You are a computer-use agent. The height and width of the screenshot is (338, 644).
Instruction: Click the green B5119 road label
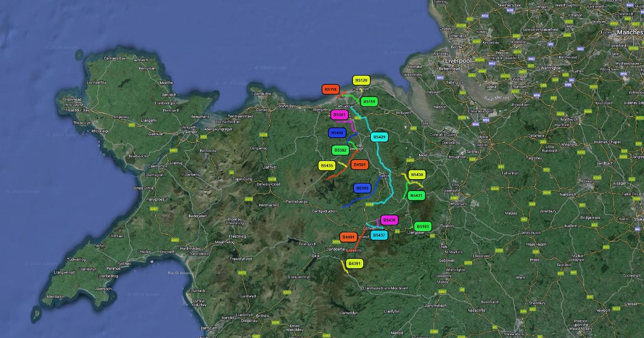369,101
